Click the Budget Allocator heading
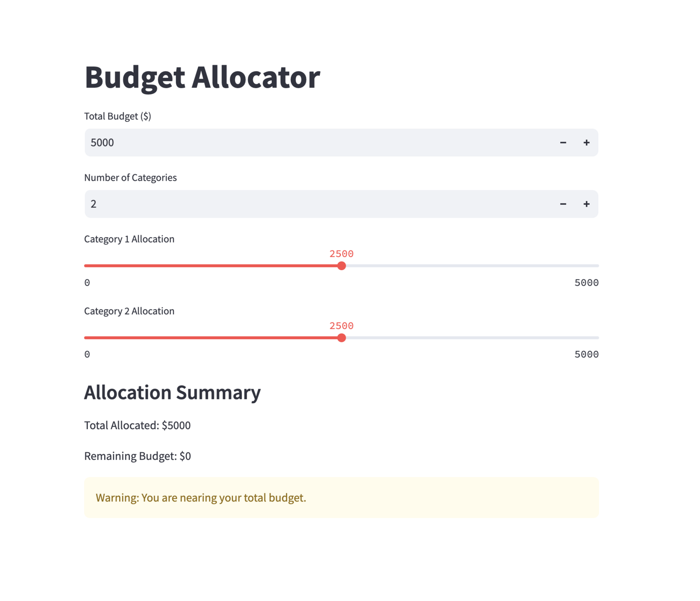Screen dimensions: 700x601 click(202, 77)
